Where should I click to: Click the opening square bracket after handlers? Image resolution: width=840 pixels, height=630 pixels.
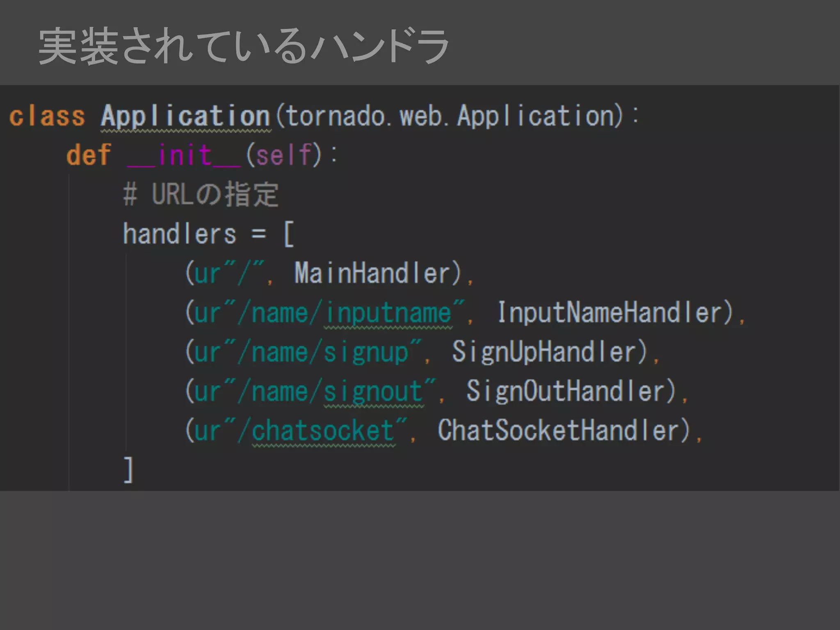pos(289,234)
